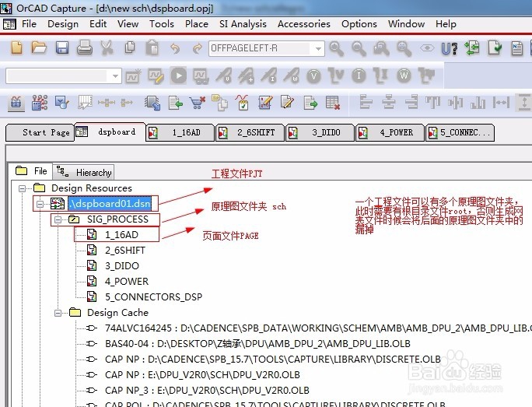
Task: Collapse the SIG_PROCESS schematic folder
Action: click(58, 219)
